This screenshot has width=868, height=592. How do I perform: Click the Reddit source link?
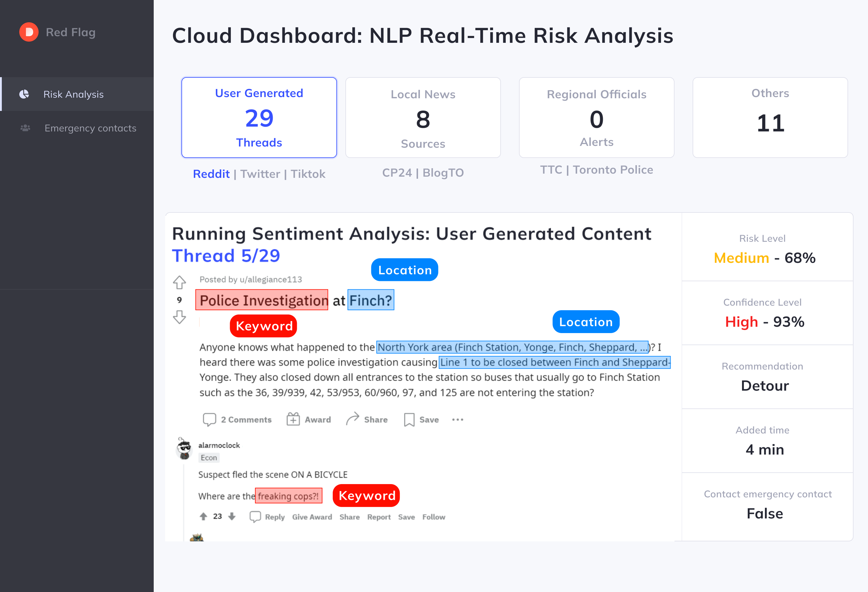tap(211, 174)
